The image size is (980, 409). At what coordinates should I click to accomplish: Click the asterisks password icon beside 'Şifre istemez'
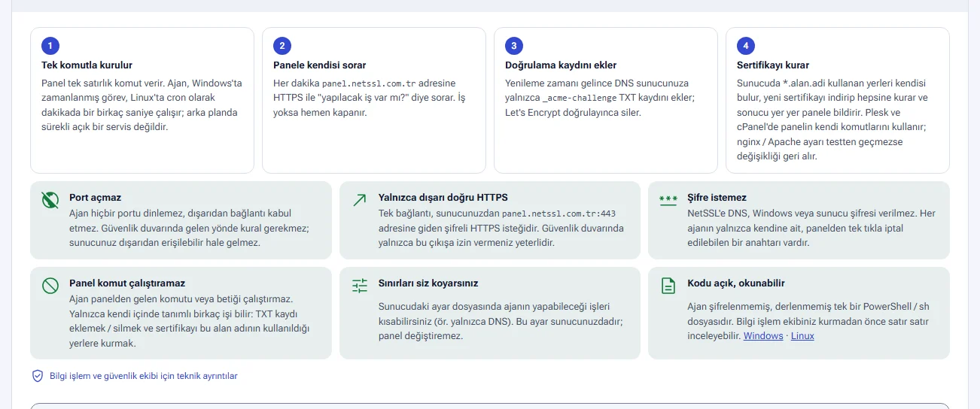(668, 200)
